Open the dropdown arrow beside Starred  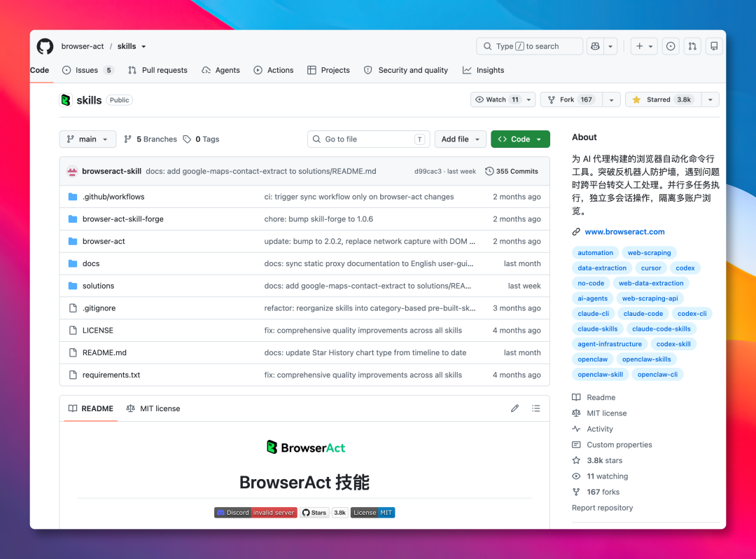[x=710, y=100]
